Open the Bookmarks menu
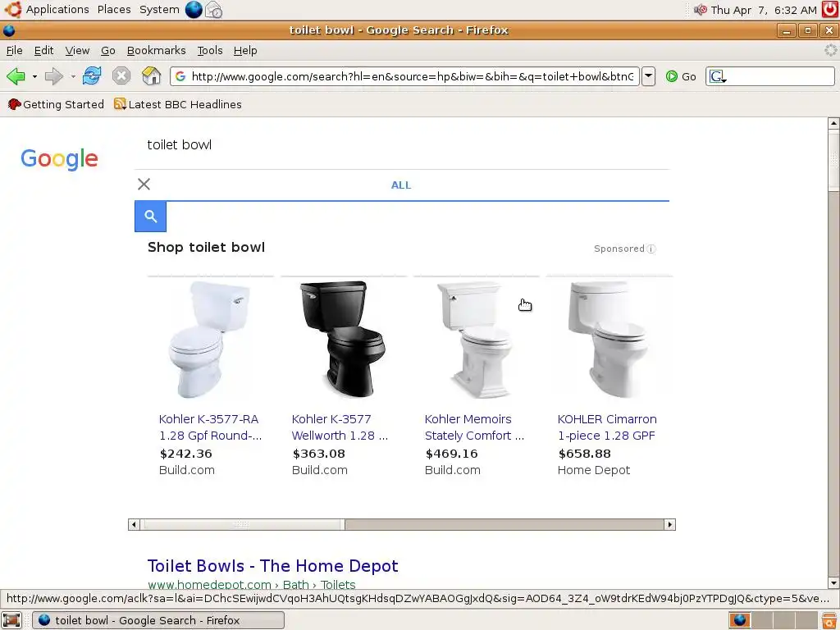Image resolution: width=840 pixels, height=630 pixels. tap(157, 50)
